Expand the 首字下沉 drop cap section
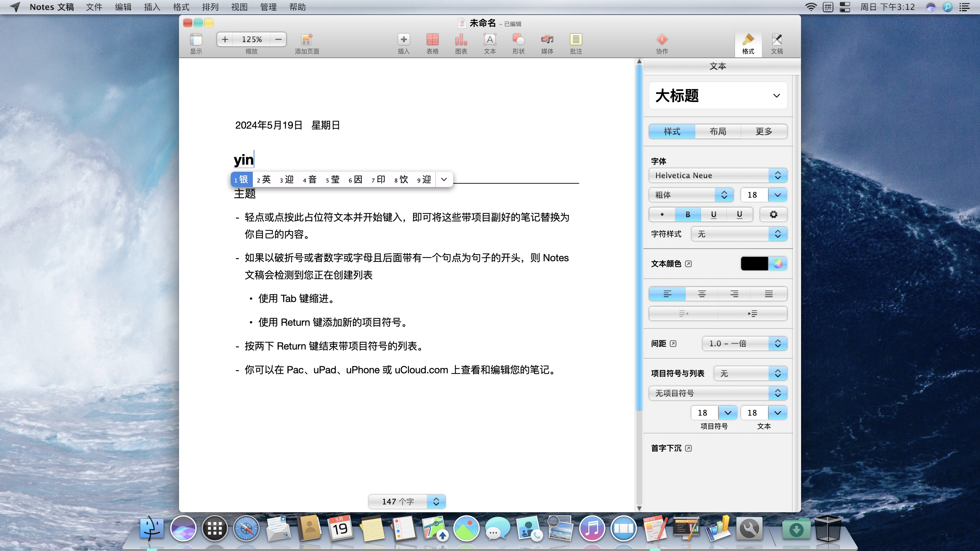 (x=688, y=448)
